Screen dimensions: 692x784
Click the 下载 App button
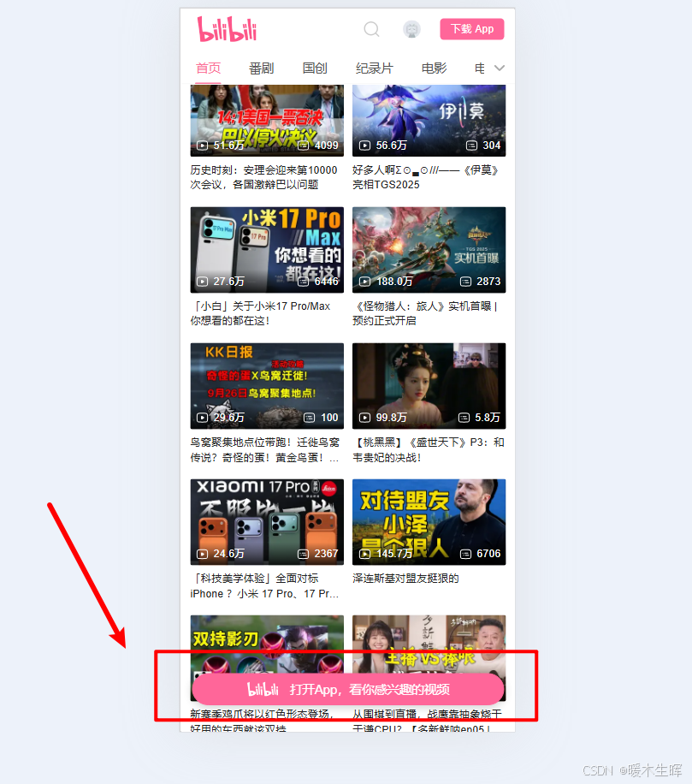[x=471, y=29]
